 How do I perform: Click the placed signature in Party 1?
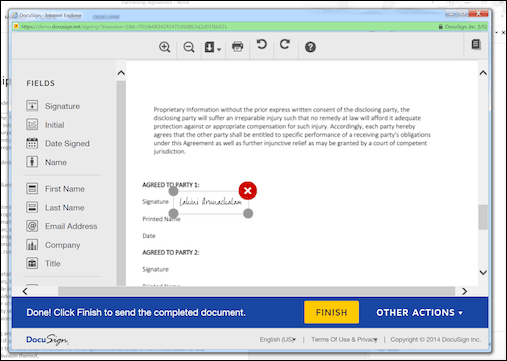coord(211,202)
